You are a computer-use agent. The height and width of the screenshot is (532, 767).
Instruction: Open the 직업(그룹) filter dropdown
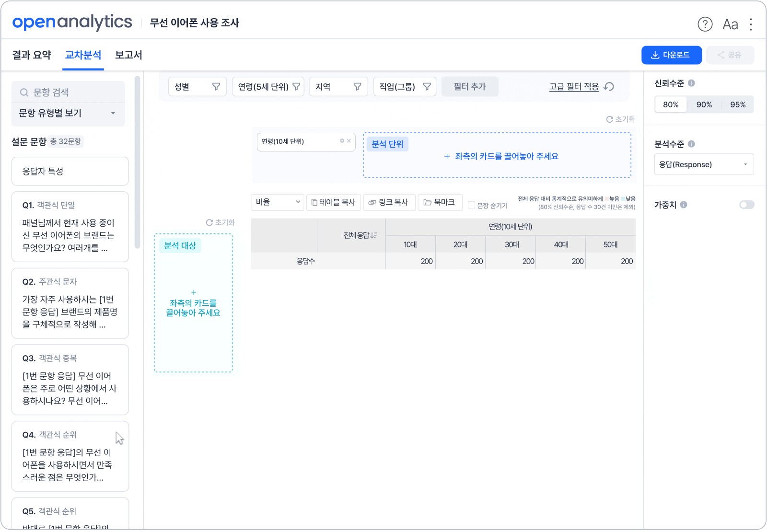click(x=405, y=87)
